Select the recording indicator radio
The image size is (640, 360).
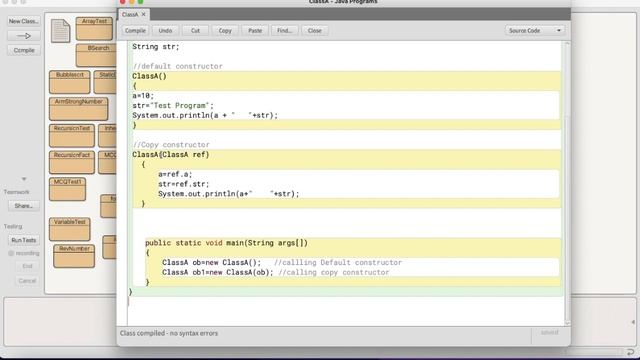11,253
